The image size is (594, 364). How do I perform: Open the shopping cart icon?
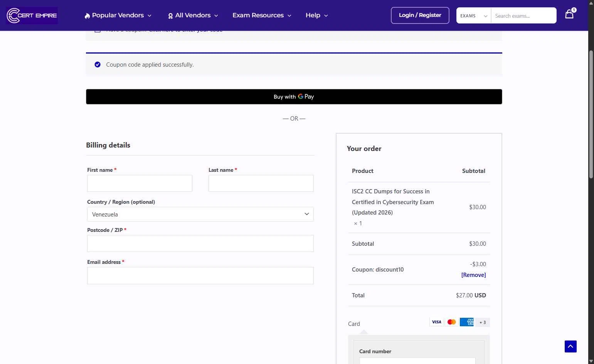[570, 14]
